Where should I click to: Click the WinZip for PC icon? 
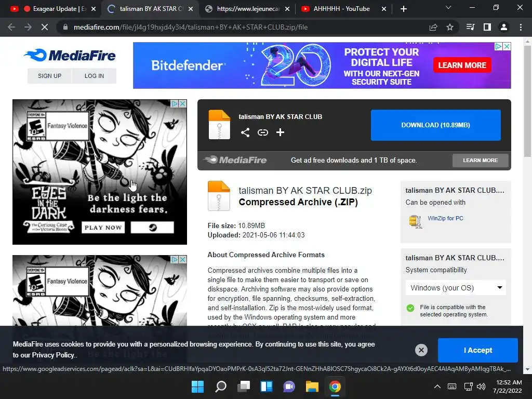click(415, 222)
